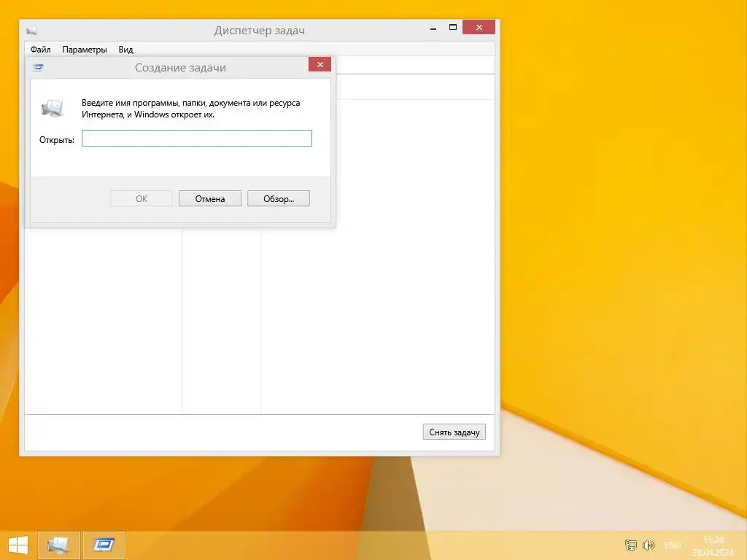Click the Обзор... browse button
The image size is (747, 560).
(x=279, y=198)
